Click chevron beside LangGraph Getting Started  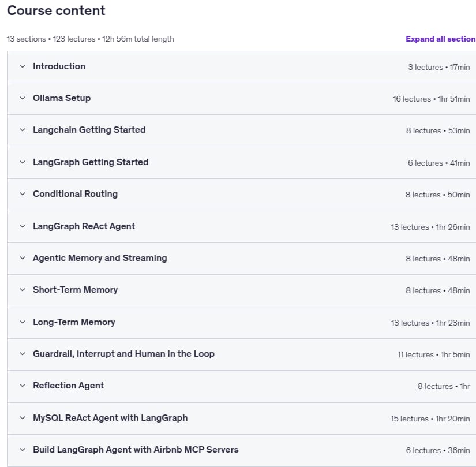[x=23, y=162]
